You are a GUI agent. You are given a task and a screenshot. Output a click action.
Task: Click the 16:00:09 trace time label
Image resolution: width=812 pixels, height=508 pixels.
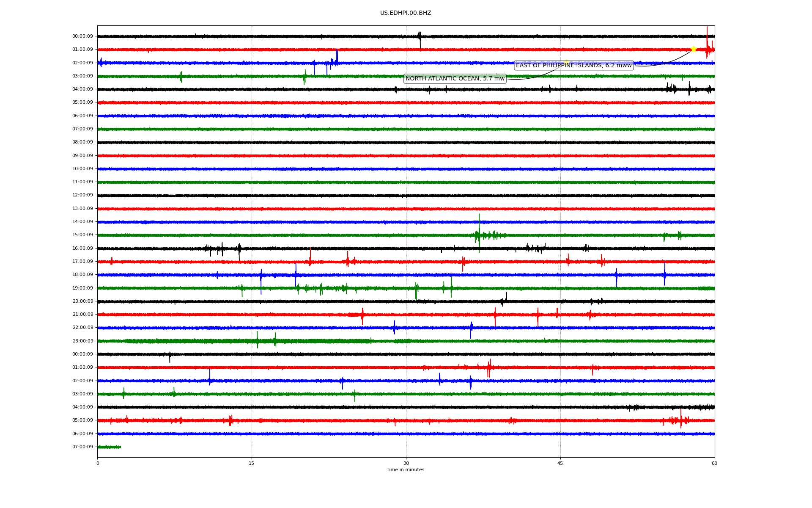click(x=82, y=248)
